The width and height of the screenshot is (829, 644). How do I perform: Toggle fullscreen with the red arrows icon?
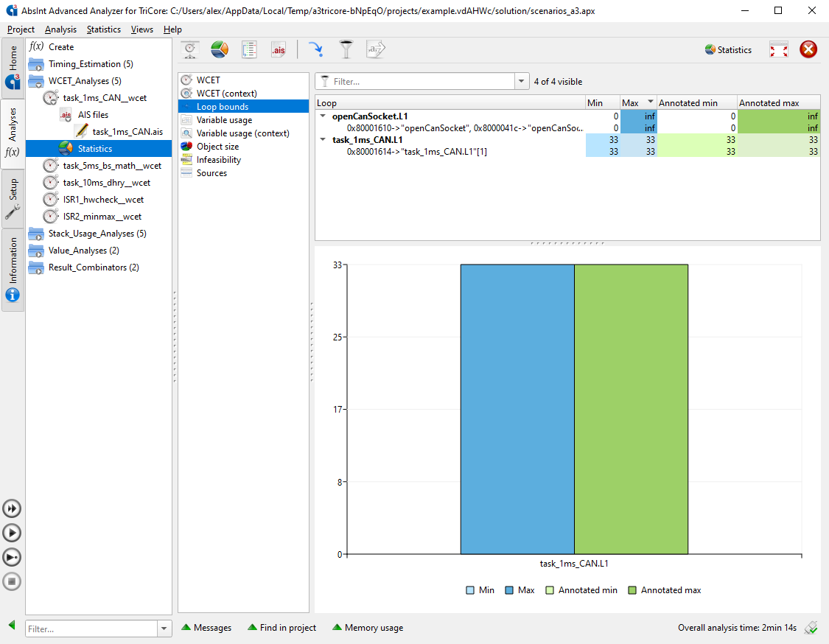tap(779, 49)
